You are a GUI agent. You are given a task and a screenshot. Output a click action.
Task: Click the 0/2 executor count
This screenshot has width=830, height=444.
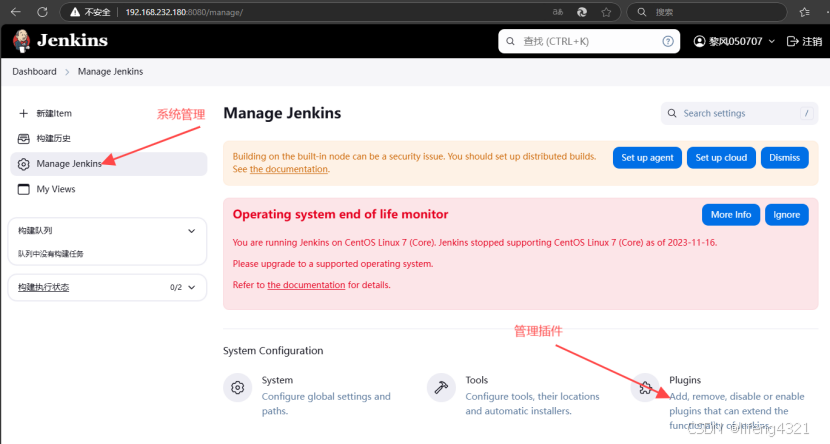[176, 287]
